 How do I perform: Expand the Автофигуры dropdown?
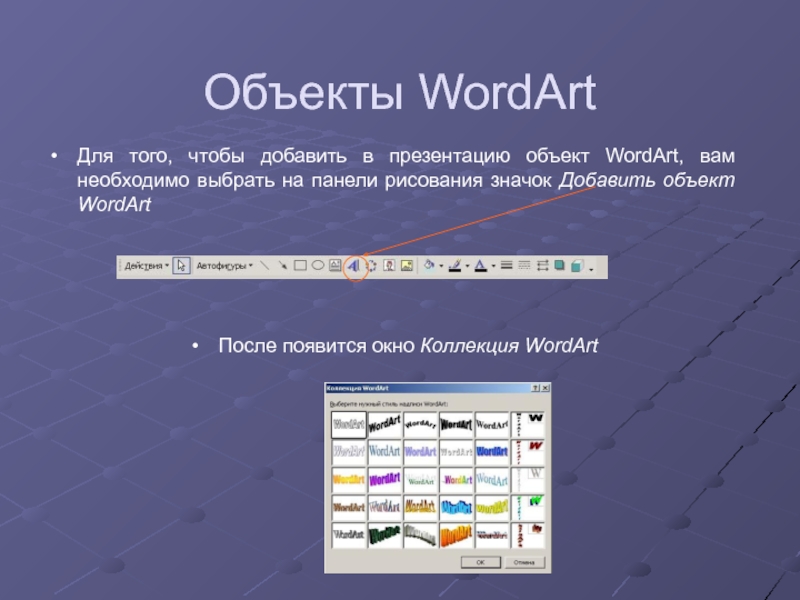[x=224, y=266]
